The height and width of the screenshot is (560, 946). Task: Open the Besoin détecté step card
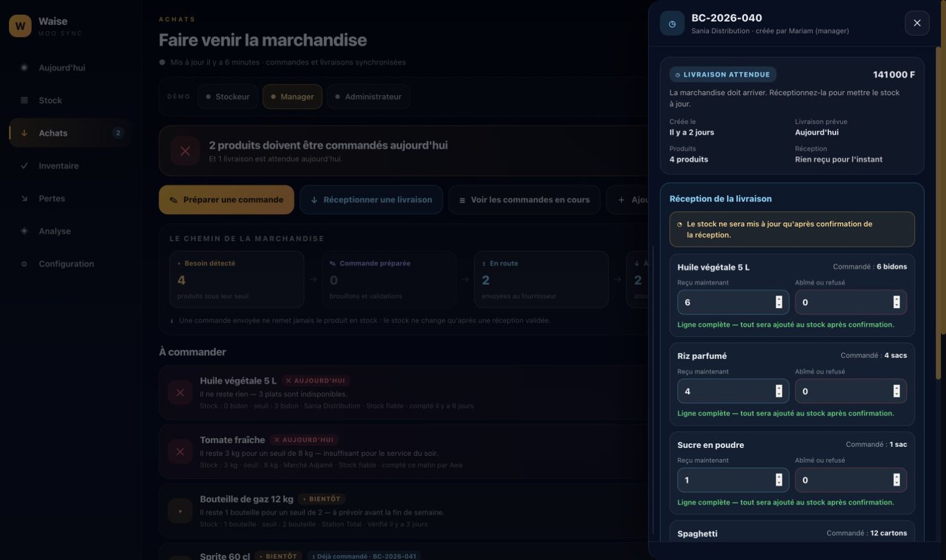coord(237,279)
